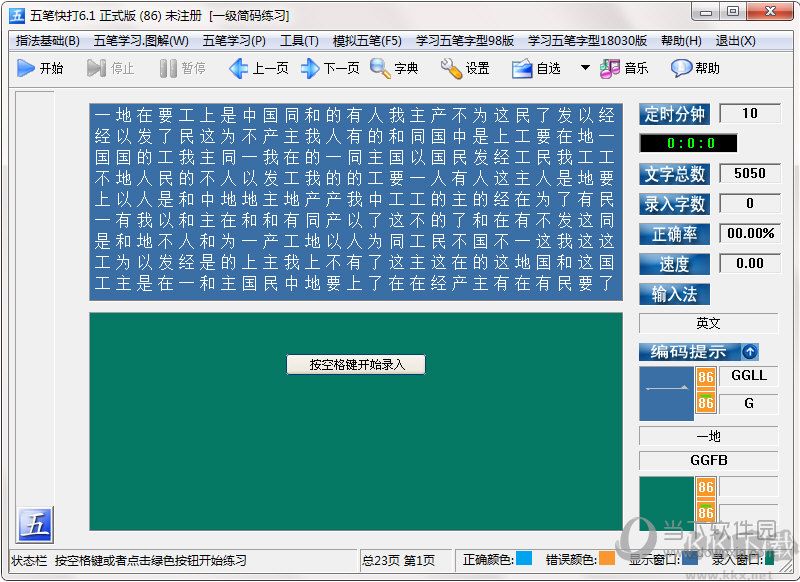Image resolution: width=800 pixels, height=582 pixels.
Task: Click the 停止 (Stop) toolbar icon
Action: [95, 69]
